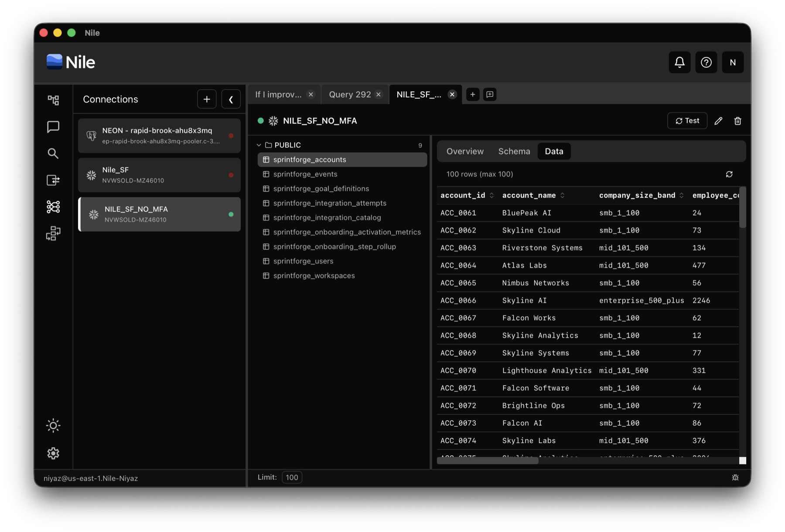Click the table icon beside sprintforge_events
The width and height of the screenshot is (785, 532).
click(266, 174)
